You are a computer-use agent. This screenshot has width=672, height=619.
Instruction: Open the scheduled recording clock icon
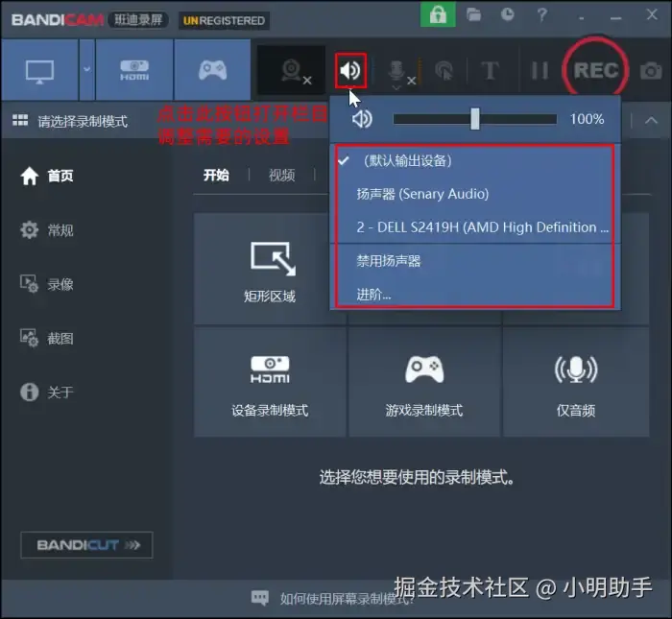(508, 15)
